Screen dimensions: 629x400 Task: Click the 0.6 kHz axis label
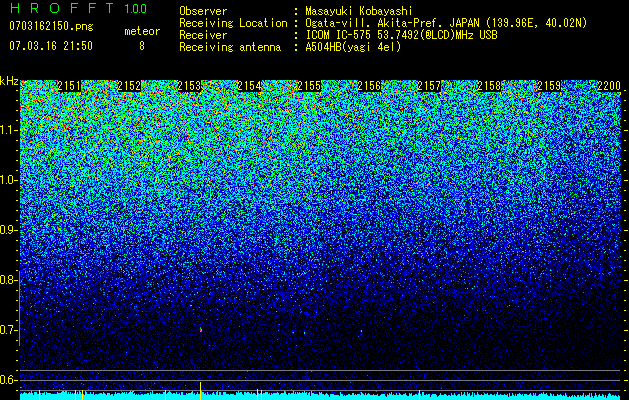pyautogui.click(x=8, y=380)
